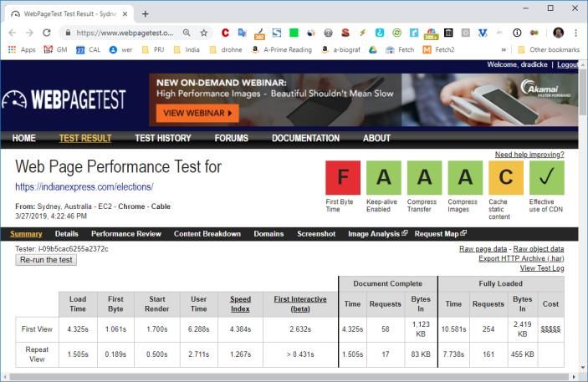
Task: Click the circled info extension icon
Action: click(x=517, y=33)
